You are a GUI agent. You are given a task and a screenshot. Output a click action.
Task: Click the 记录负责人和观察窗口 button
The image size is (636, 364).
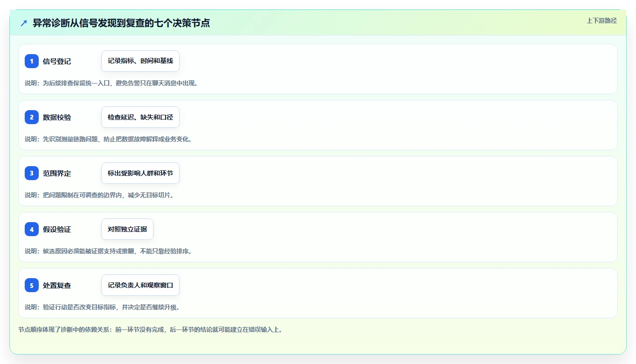click(x=140, y=285)
